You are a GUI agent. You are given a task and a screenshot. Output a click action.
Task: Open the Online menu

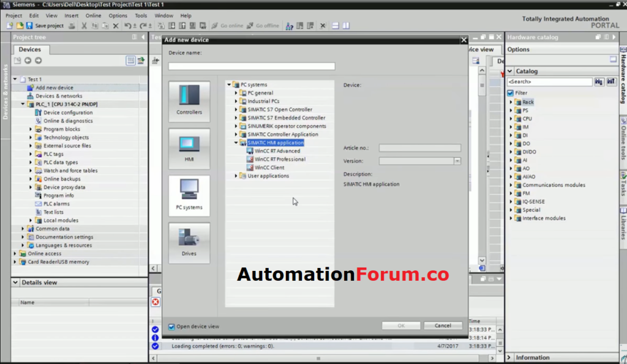click(x=93, y=15)
